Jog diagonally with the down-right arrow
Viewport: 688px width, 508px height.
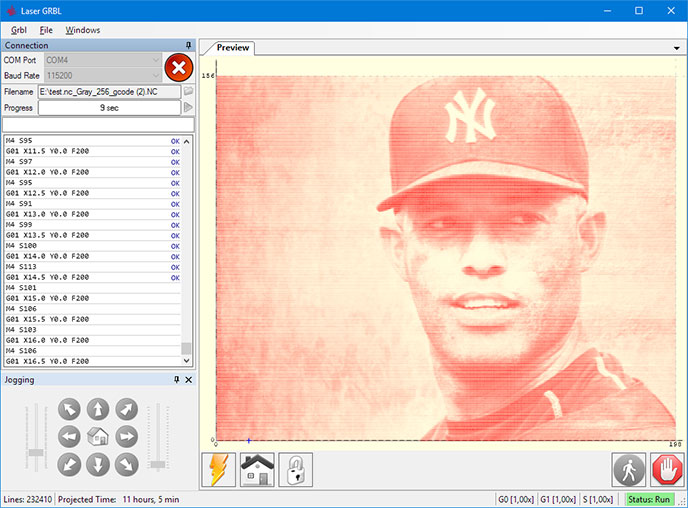click(x=126, y=464)
